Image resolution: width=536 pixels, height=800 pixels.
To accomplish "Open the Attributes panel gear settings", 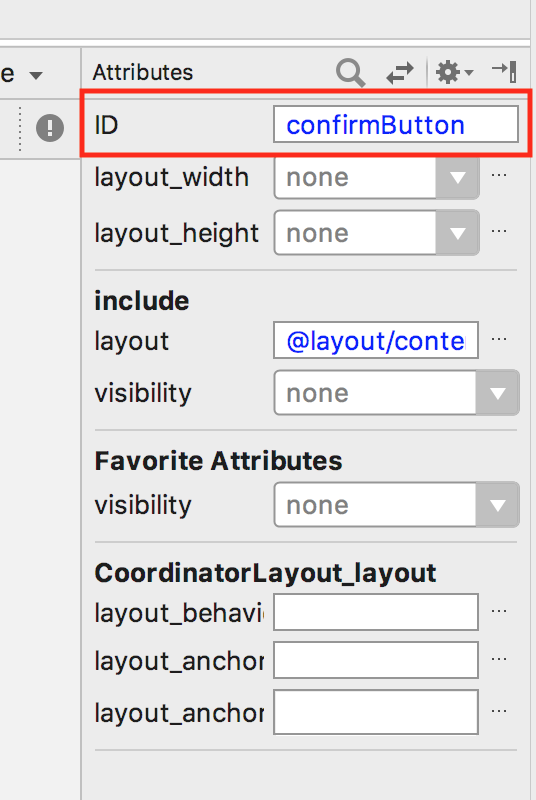I will 454,72.
